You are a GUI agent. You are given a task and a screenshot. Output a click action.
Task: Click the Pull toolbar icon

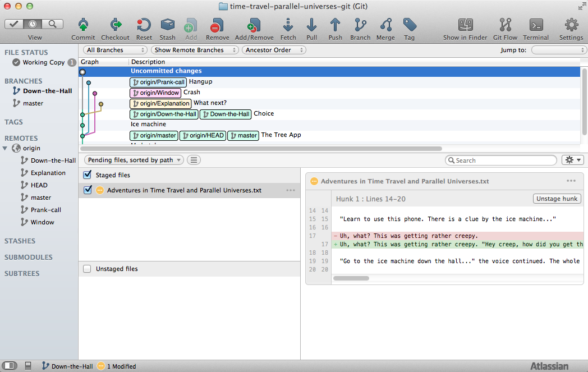click(x=311, y=25)
